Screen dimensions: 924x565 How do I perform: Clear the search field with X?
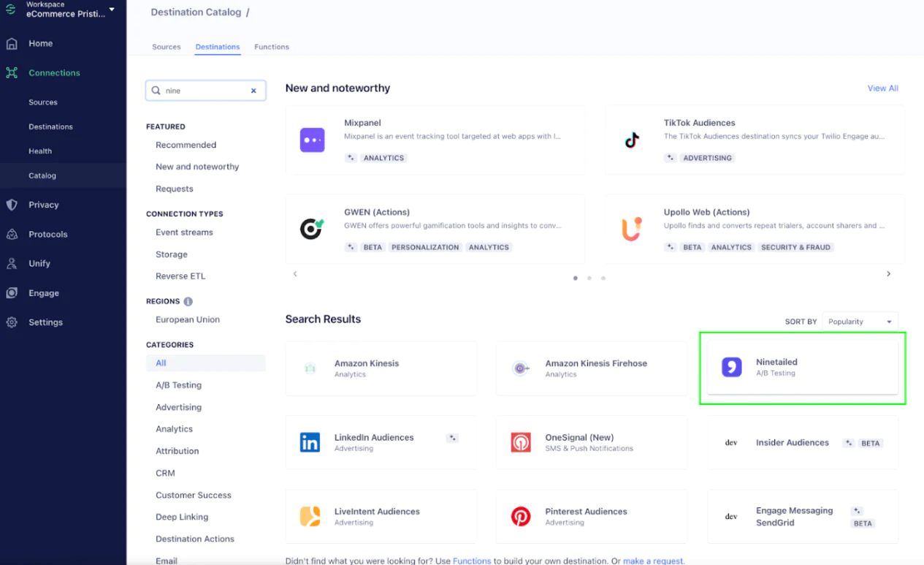tap(253, 91)
